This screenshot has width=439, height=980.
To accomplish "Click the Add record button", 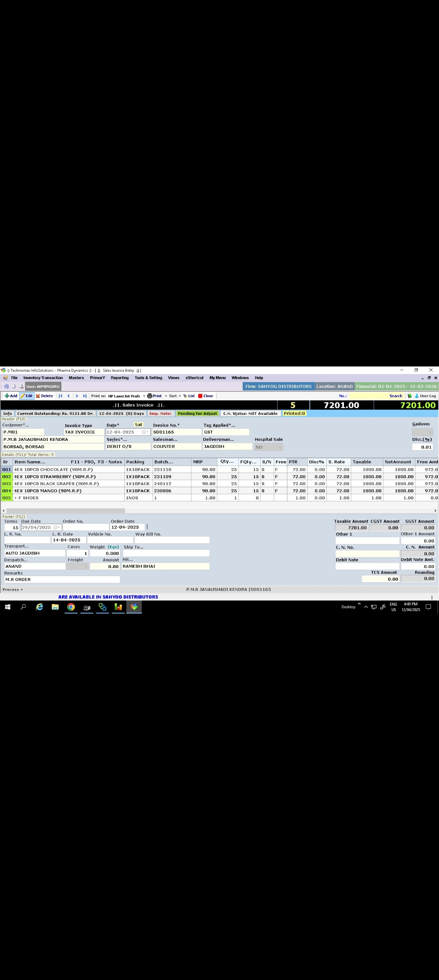I will click(x=11, y=396).
